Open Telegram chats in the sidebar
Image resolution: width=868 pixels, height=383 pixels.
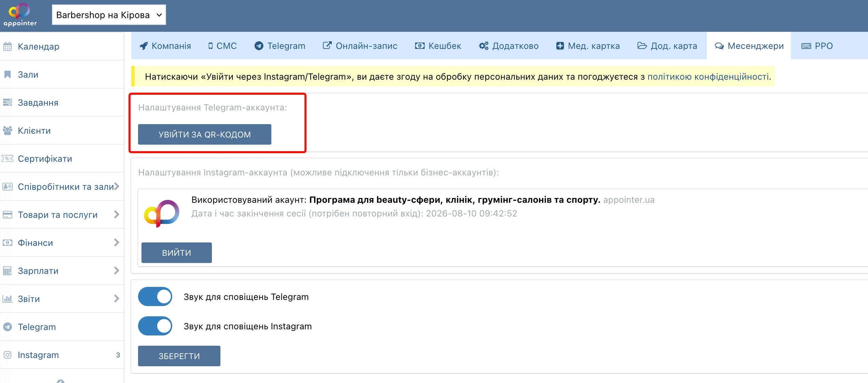tap(62, 327)
